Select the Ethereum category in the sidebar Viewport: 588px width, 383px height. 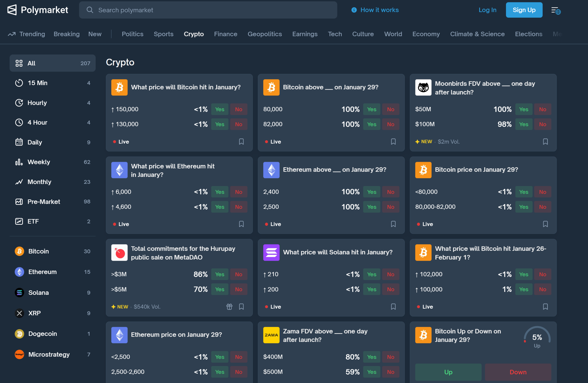(x=42, y=272)
